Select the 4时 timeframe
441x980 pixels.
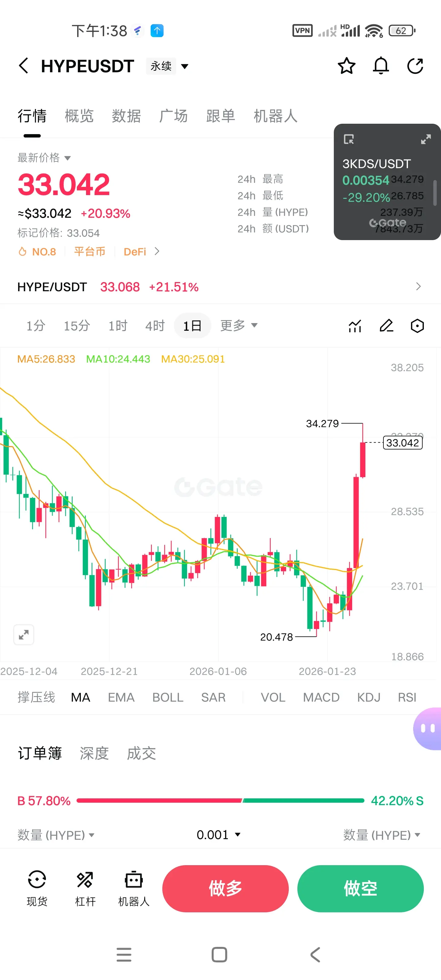point(155,326)
